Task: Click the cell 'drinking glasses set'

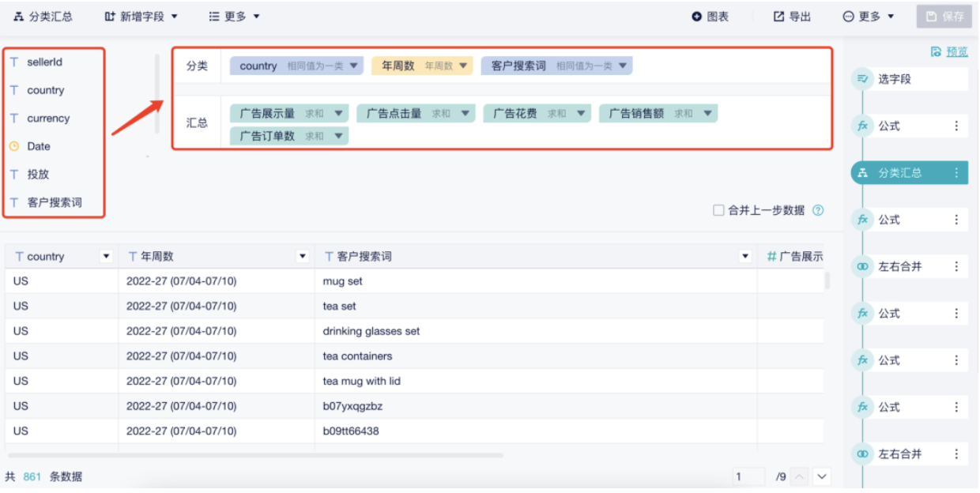Action: [x=536, y=331]
